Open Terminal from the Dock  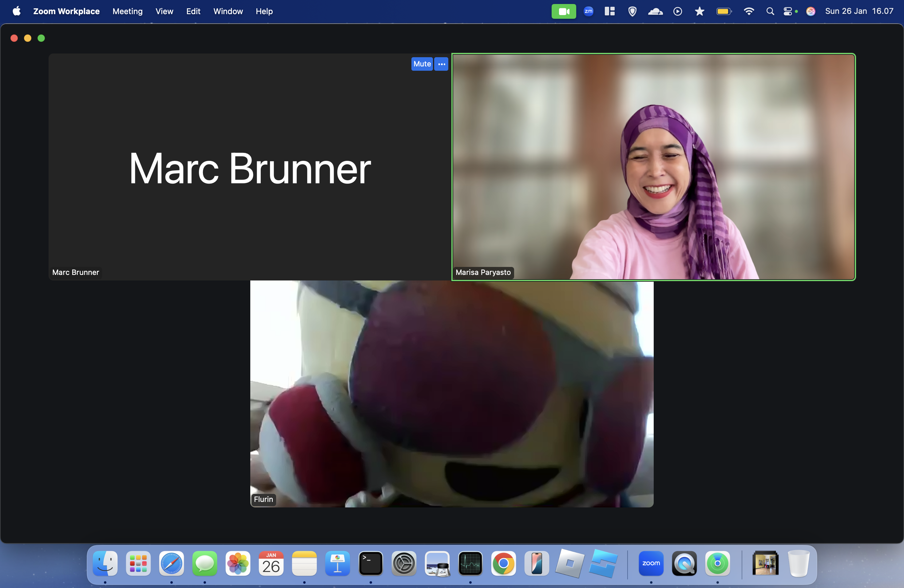click(371, 563)
